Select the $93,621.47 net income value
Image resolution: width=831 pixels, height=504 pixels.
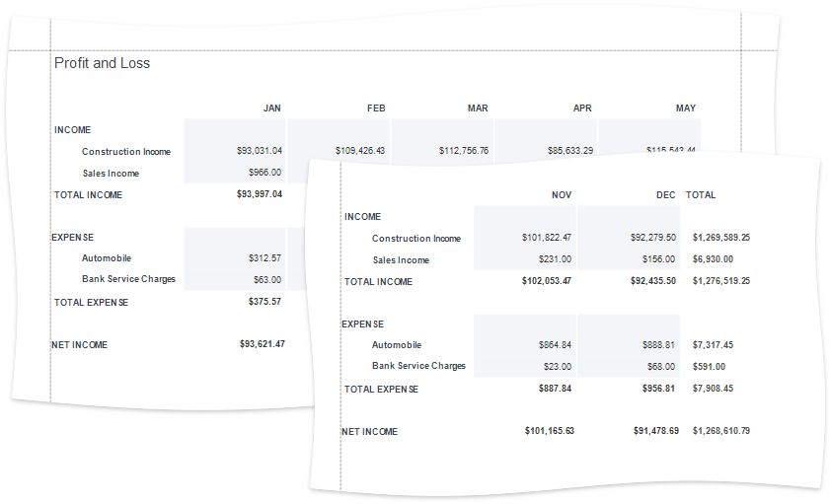coord(262,344)
